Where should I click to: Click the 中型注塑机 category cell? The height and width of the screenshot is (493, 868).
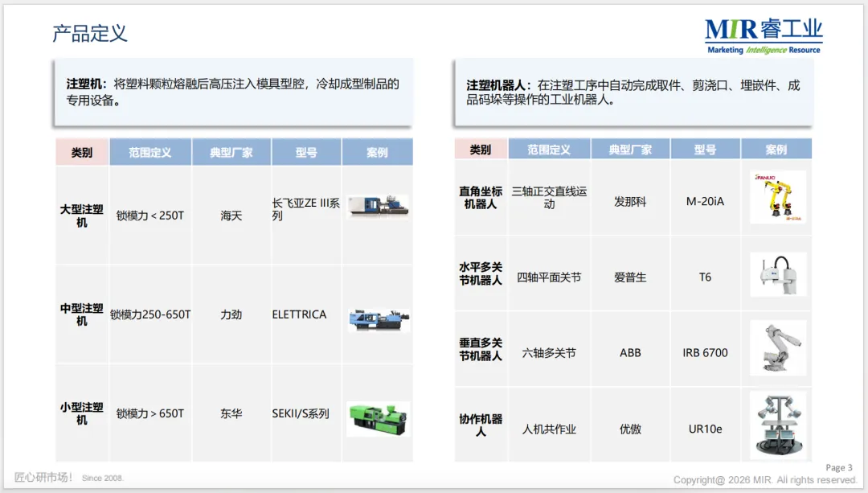[82, 314]
